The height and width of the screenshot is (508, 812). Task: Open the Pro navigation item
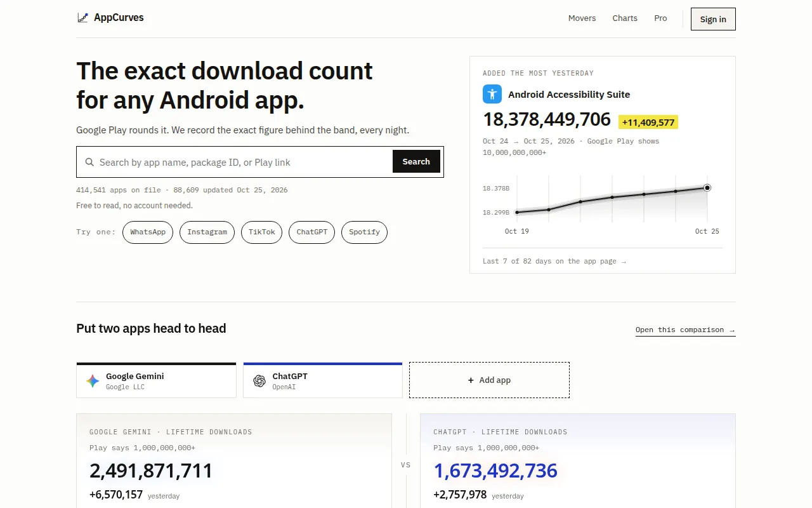[660, 18]
